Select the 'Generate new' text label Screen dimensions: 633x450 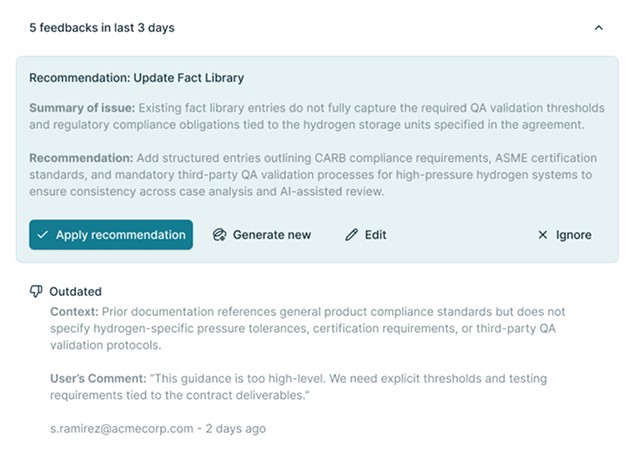coord(272,235)
